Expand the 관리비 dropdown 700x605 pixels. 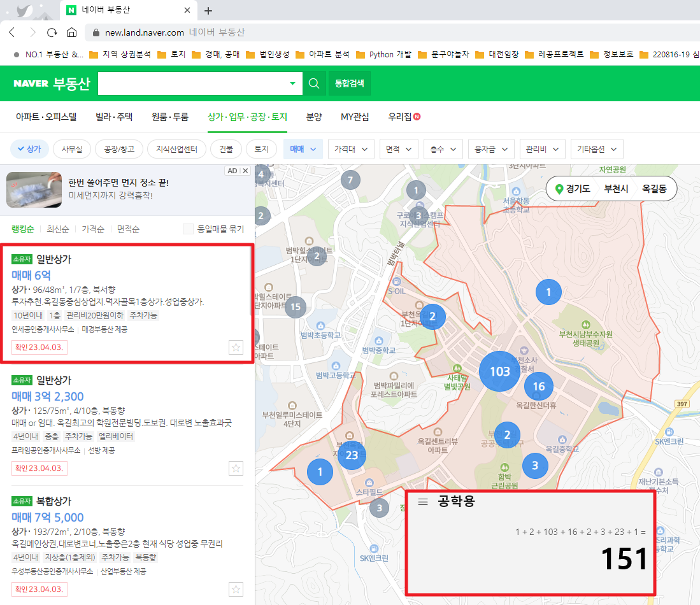[543, 149]
